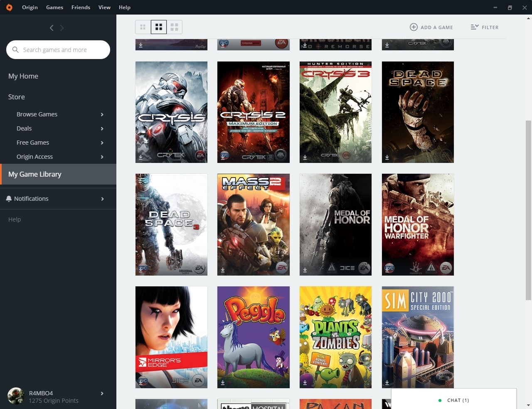Open the Origin menu
The width and height of the screenshot is (532, 409).
(30, 7)
